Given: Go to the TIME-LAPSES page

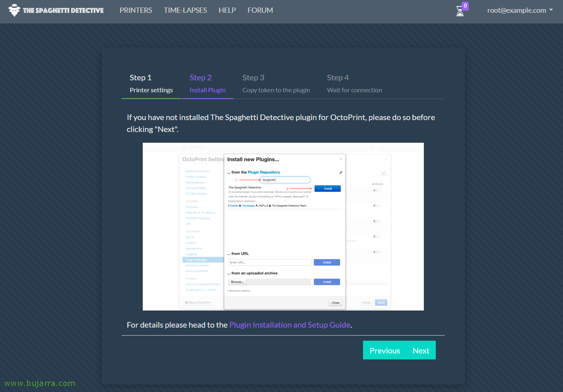Looking at the screenshot, I should (185, 10).
